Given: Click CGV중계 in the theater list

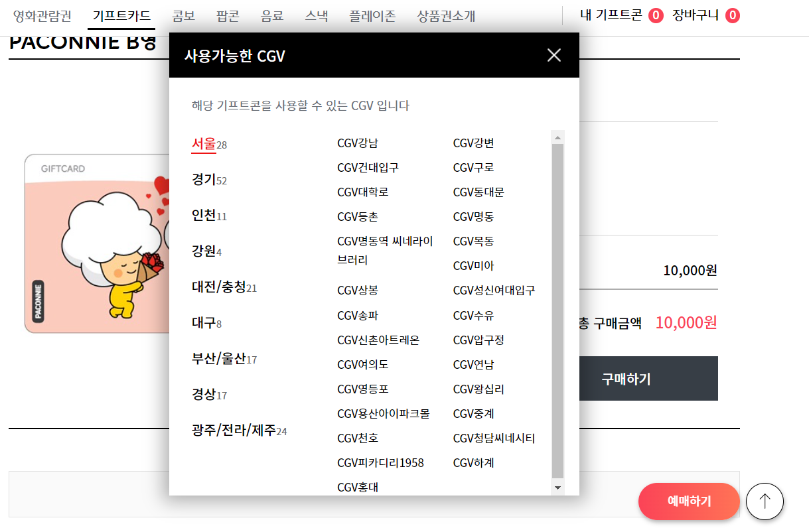Looking at the screenshot, I should (x=473, y=413).
